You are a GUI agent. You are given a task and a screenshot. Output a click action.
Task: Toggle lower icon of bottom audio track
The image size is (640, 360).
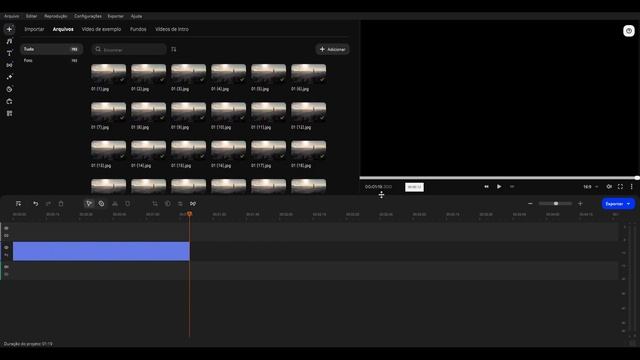[x=6, y=274]
